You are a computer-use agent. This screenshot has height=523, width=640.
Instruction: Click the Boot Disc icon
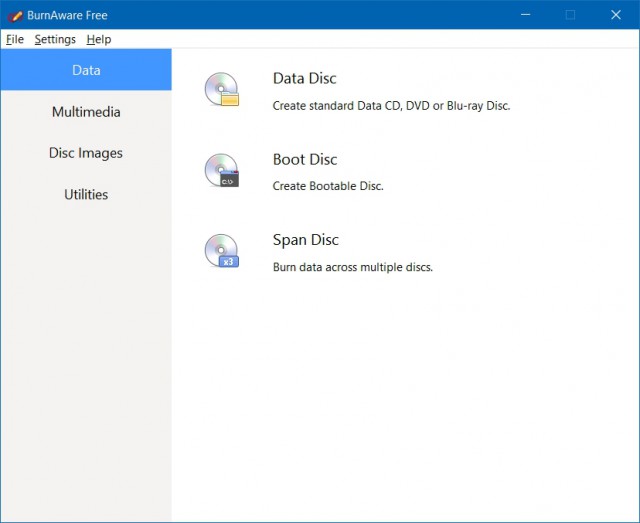(222, 170)
